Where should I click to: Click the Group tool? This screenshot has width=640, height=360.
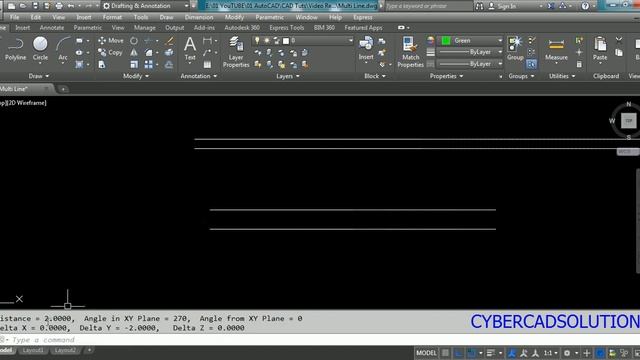tap(515, 48)
